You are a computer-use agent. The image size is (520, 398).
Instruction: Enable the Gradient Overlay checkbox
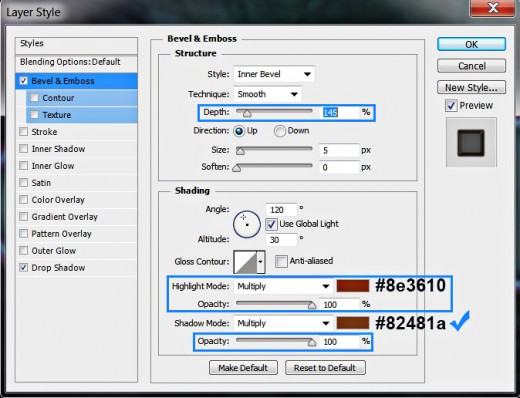click(x=24, y=217)
